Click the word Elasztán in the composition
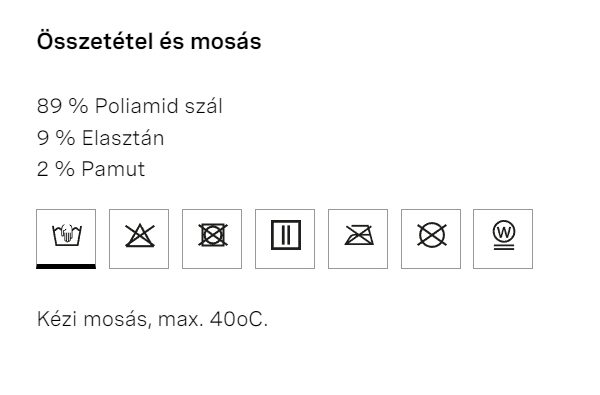Viewport: 600px width, 395px height. (123, 138)
